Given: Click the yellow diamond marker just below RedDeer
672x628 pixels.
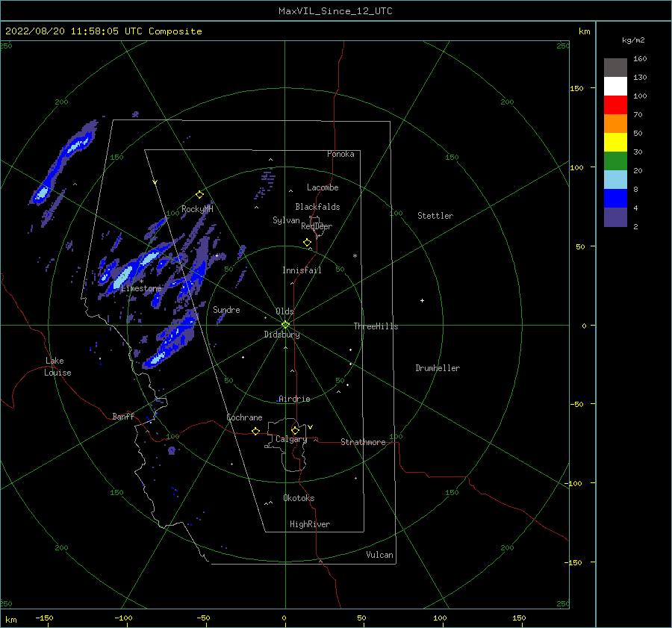Looking at the screenshot, I should (x=308, y=243).
